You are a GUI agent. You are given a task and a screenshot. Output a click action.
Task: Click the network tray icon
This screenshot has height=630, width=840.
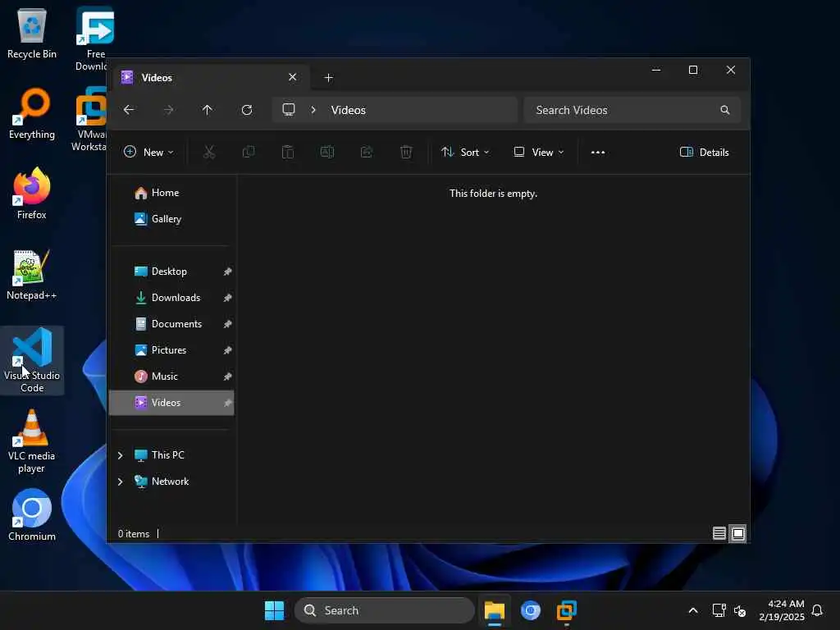click(719, 610)
